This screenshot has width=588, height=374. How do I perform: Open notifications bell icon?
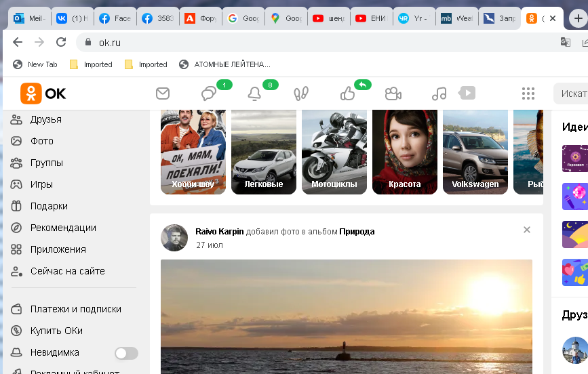[x=254, y=93]
